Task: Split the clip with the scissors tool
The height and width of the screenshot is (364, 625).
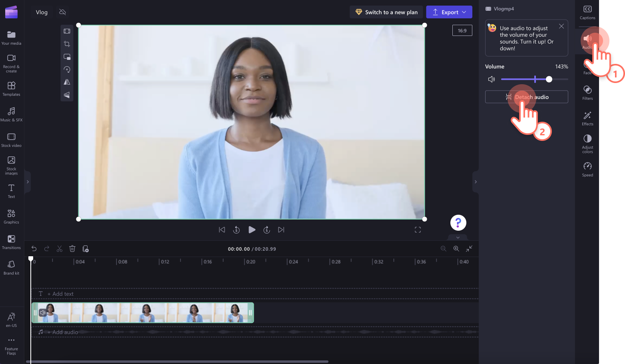Action: [59, 249]
